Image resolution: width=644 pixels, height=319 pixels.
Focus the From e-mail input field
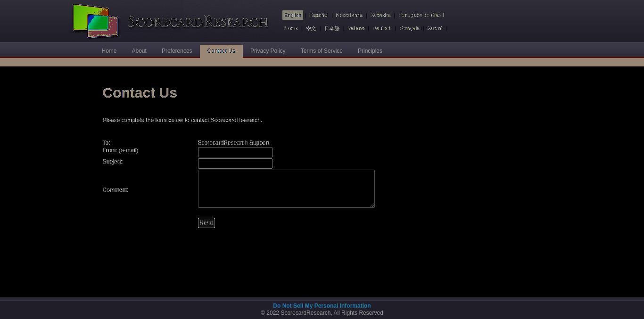[x=235, y=152]
